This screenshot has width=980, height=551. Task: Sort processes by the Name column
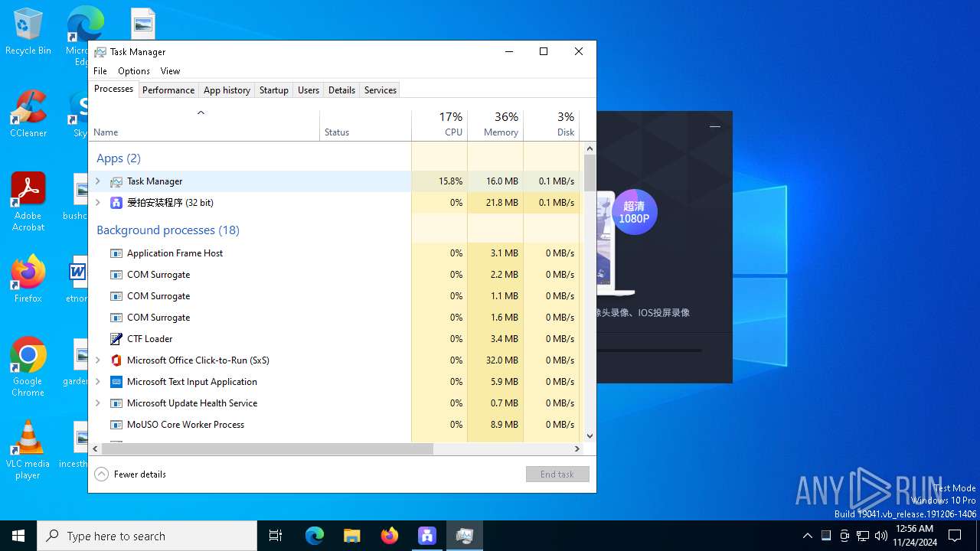coord(204,126)
